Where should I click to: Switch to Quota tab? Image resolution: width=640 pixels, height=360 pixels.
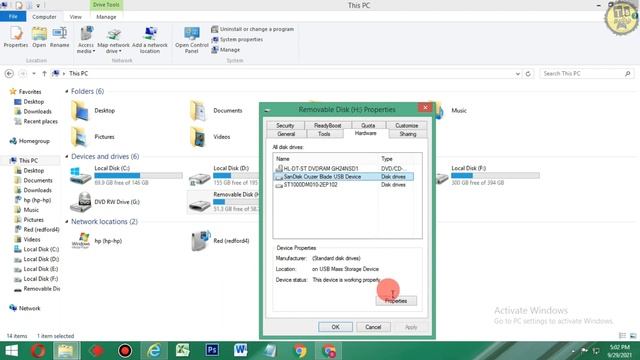(x=368, y=126)
